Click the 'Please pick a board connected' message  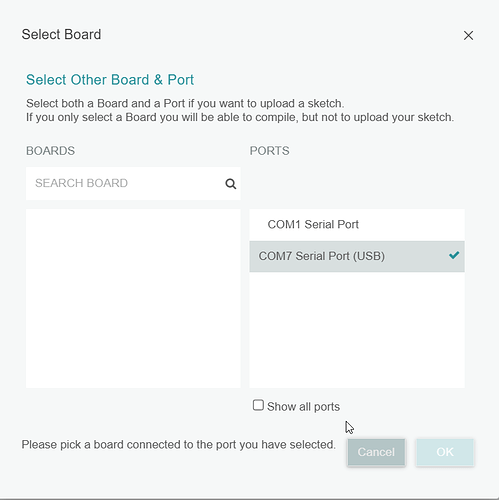click(x=178, y=445)
